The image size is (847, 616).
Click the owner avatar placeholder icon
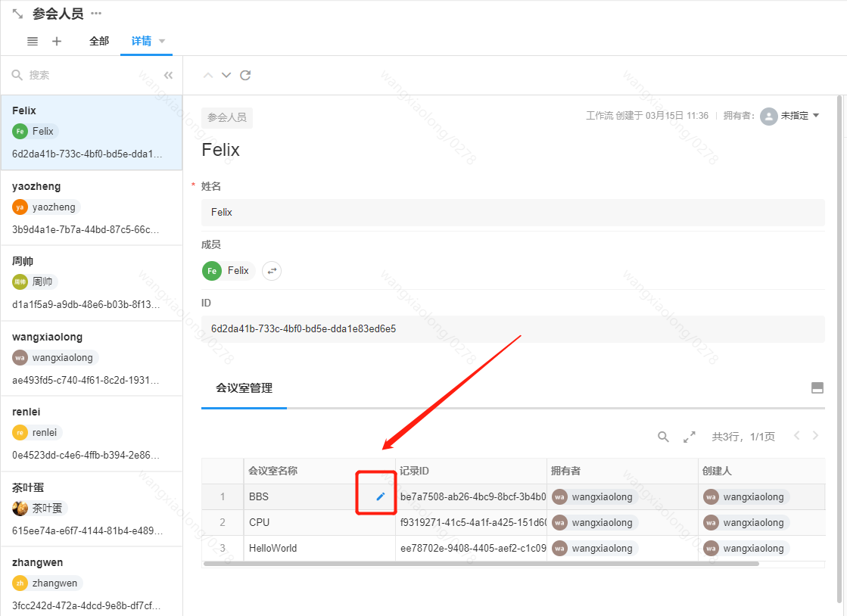[769, 116]
